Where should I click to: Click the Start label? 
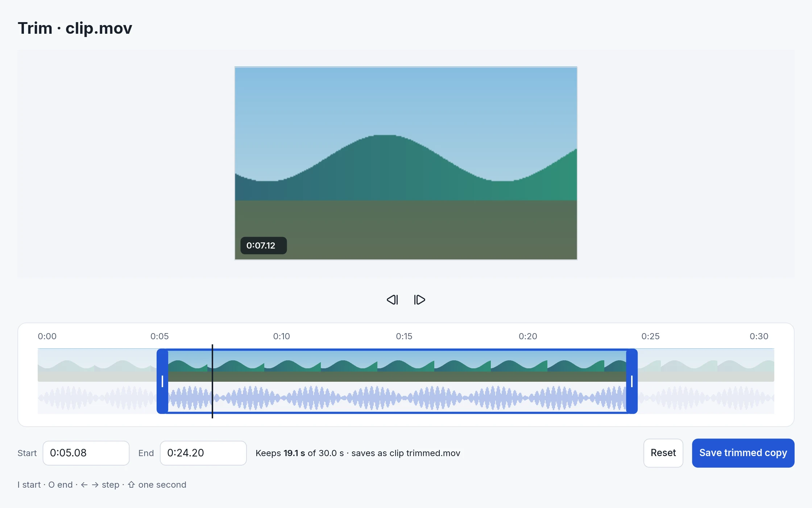pos(27,453)
